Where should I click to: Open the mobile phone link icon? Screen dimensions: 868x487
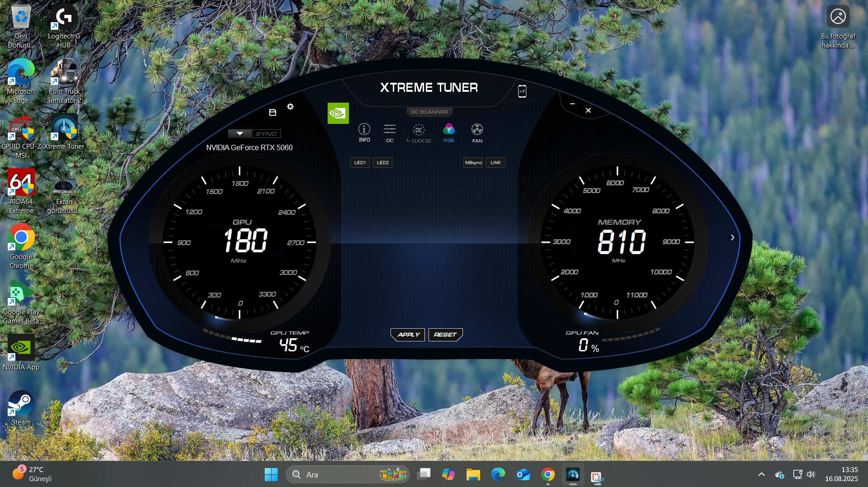(522, 91)
